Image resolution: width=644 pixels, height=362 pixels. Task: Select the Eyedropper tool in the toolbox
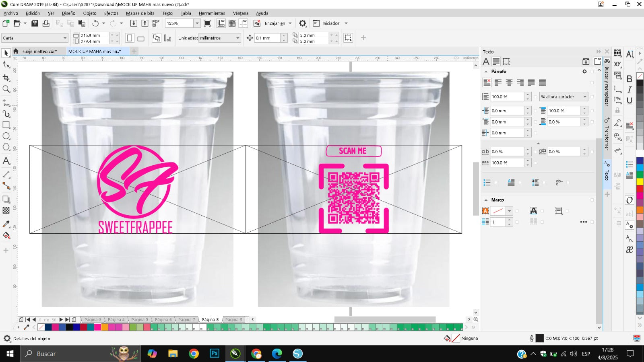[6, 224]
